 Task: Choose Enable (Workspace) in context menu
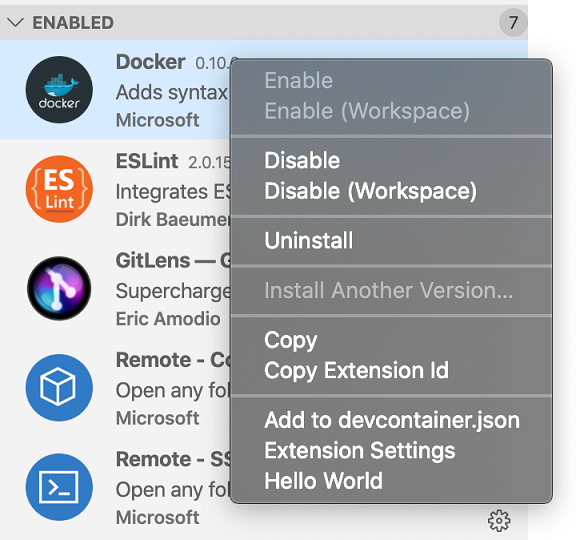pos(391,111)
